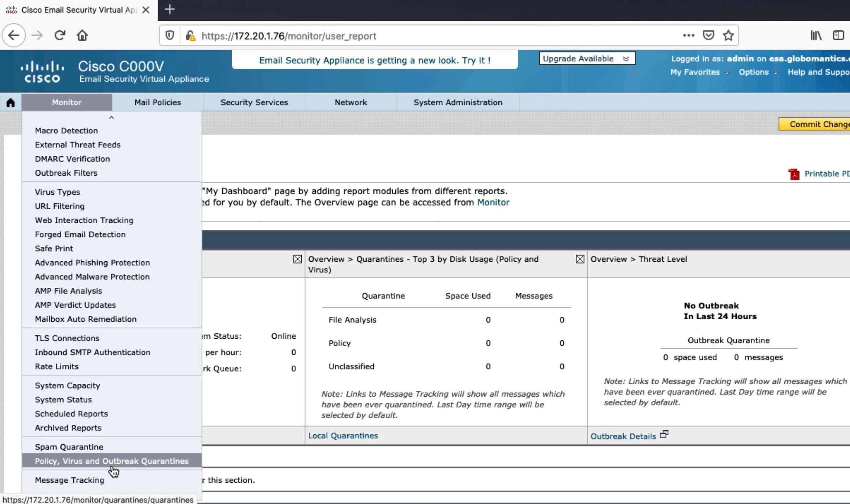Open the Local Quarantines link
850x504 pixels.
tap(343, 435)
